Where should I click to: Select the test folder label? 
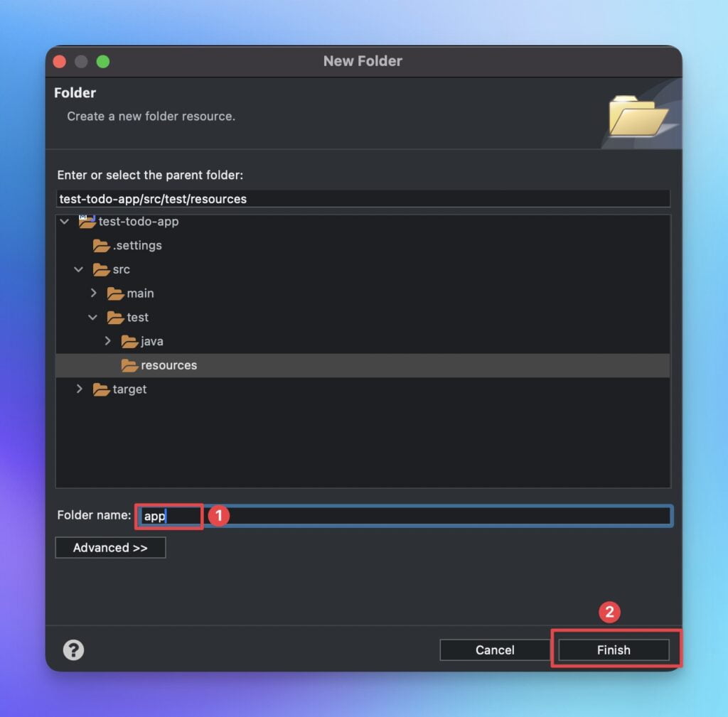pos(137,318)
